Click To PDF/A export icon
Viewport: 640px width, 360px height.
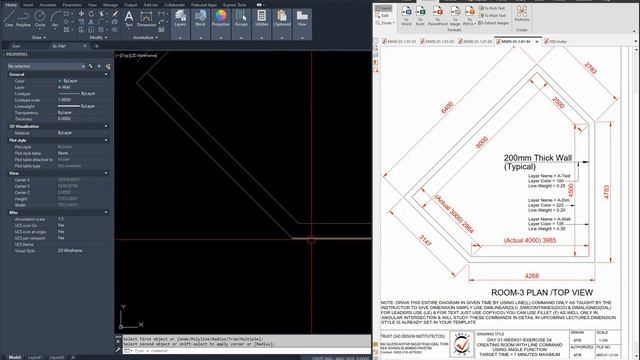pyautogui.click(x=469, y=16)
